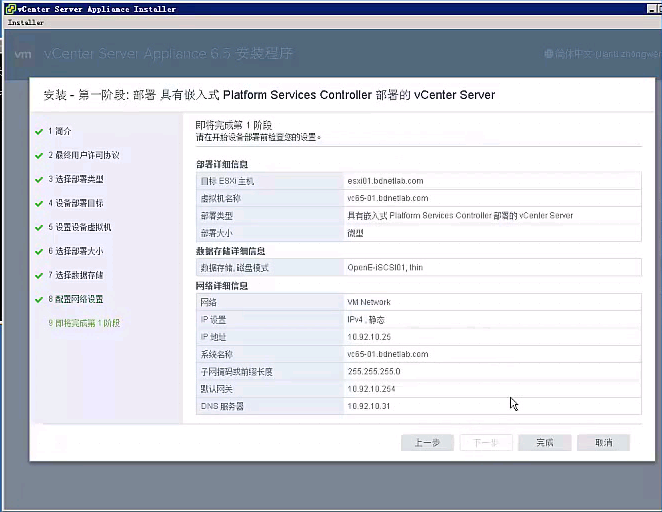Click the 部署大小 value 微型
Viewport: 662px width, 512px height.
pos(355,233)
